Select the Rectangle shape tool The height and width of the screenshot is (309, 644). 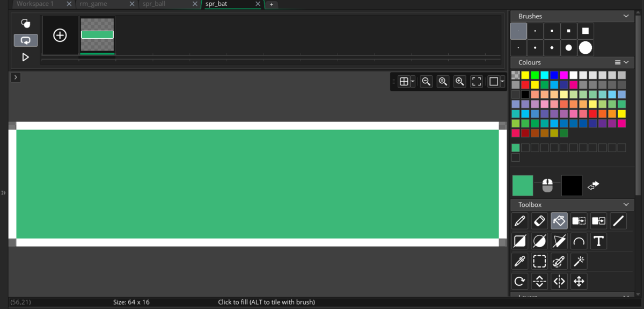pos(519,241)
